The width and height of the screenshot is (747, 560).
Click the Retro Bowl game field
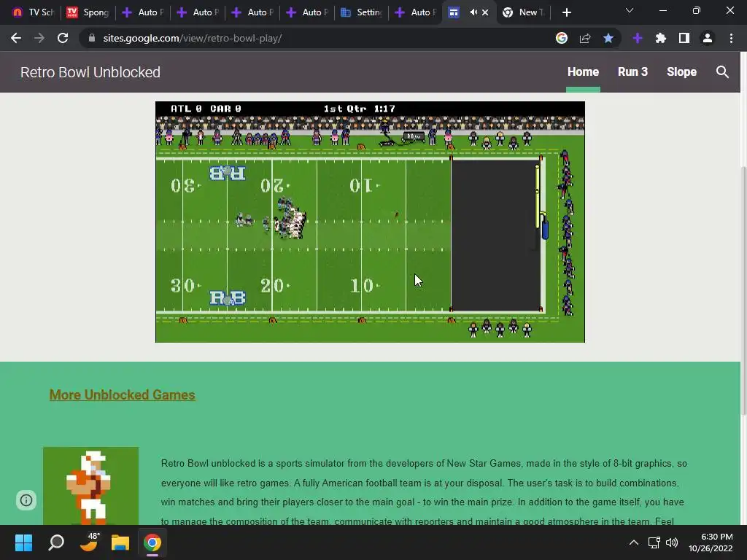pyautogui.click(x=370, y=222)
